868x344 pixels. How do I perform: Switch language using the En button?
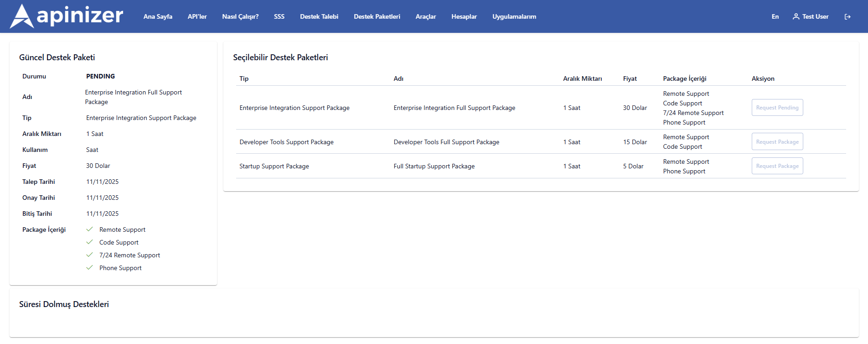[775, 17]
